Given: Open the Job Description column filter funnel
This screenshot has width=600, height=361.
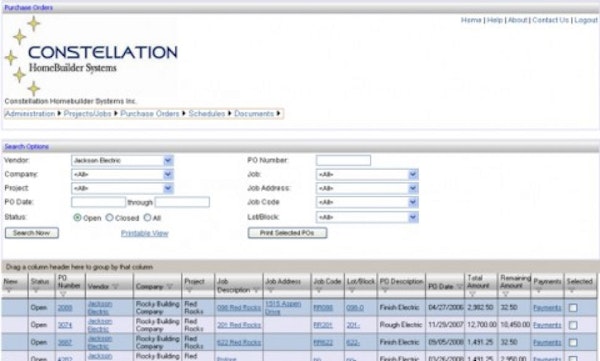Looking at the screenshot, I should tap(256, 290).
